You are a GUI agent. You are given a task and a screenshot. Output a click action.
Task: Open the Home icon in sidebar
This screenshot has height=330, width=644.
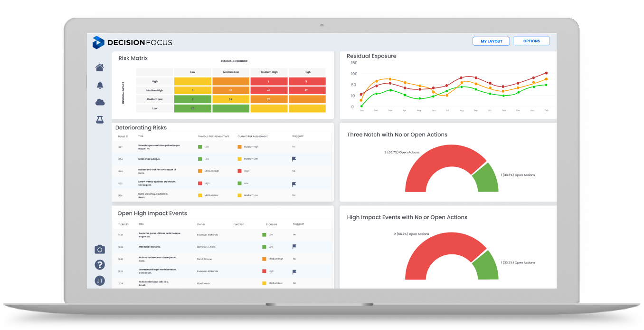point(100,68)
